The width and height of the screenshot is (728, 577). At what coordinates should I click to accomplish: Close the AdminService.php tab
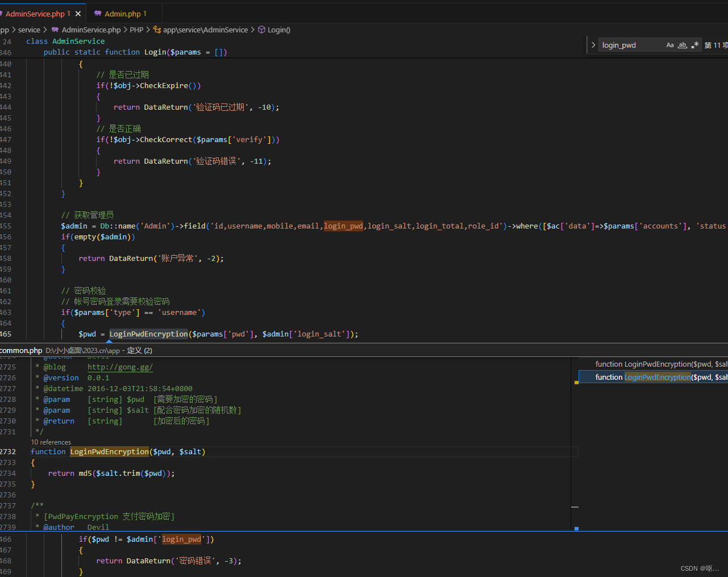pyautogui.click(x=78, y=14)
